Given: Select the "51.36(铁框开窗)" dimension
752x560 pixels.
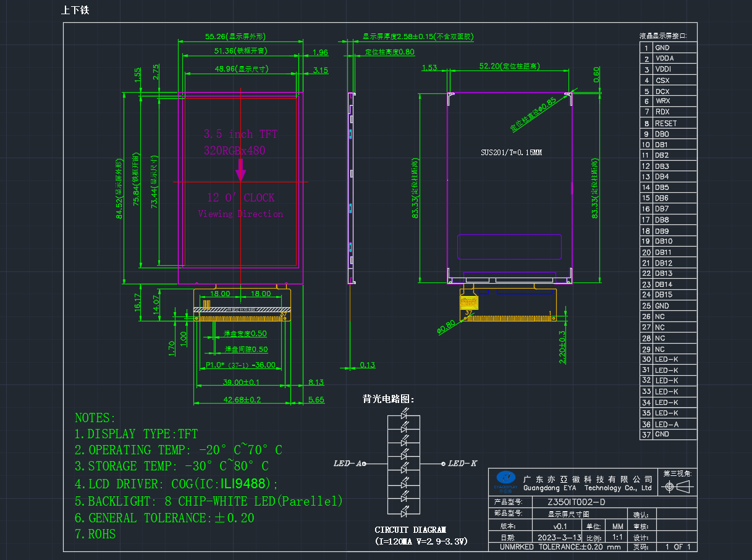Looking at the screenshot, I should [241, 51].
